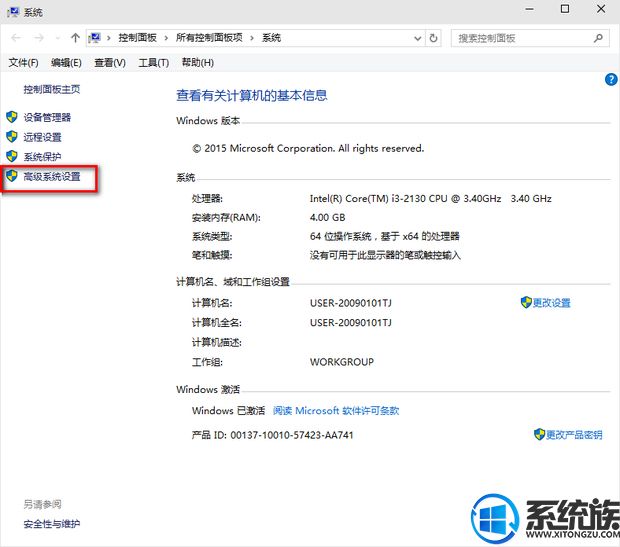Click the RAM value 4.00 GB
This screenshot has height=547, width=620.
tap(327, 218)
